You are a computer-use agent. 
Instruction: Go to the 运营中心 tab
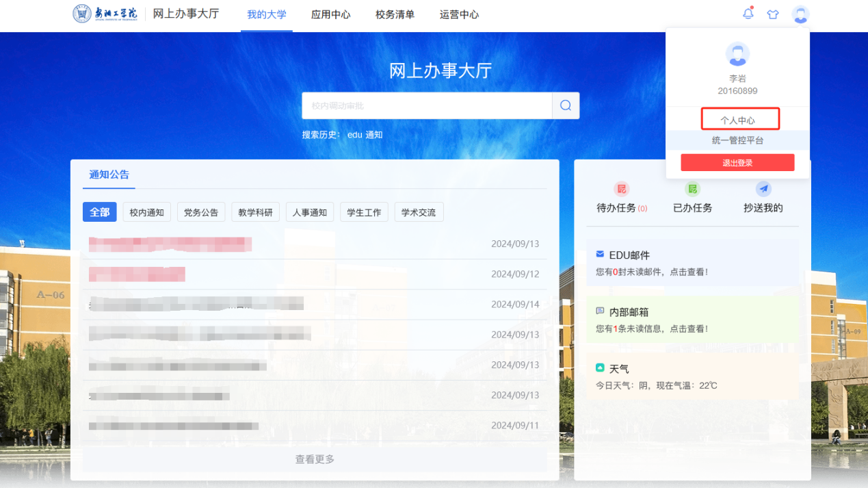point(459,14)
